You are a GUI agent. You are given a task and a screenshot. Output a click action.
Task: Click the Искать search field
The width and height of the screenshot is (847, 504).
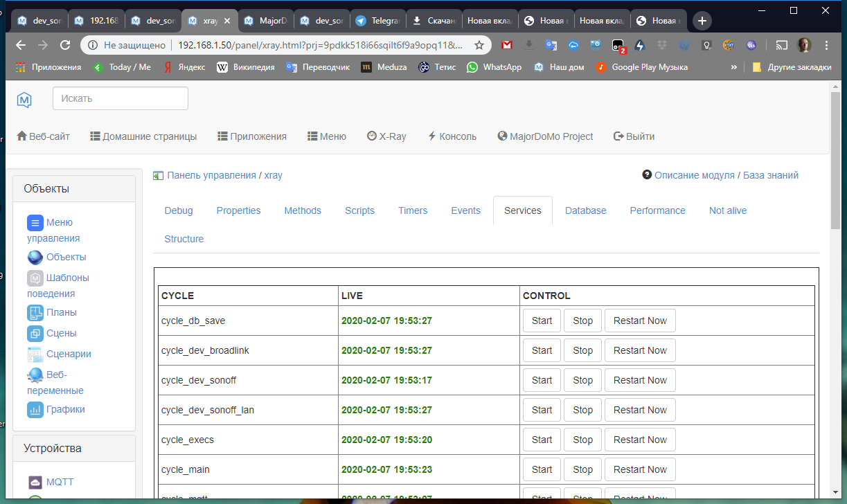coord(121,98)
